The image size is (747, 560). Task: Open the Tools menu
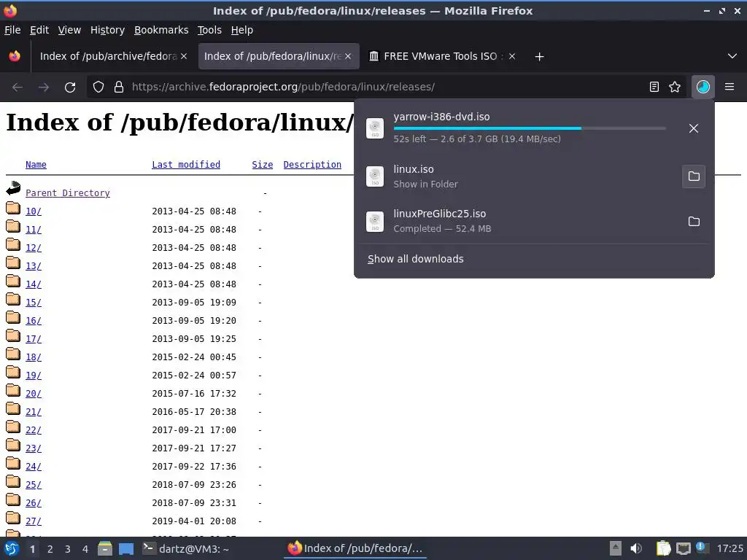209,30
